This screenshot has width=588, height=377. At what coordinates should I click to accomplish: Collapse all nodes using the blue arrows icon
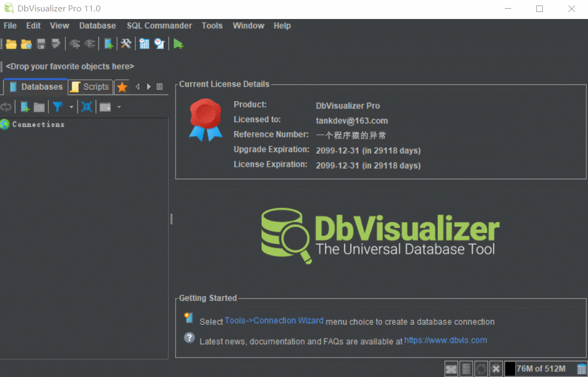click(86, 106)
